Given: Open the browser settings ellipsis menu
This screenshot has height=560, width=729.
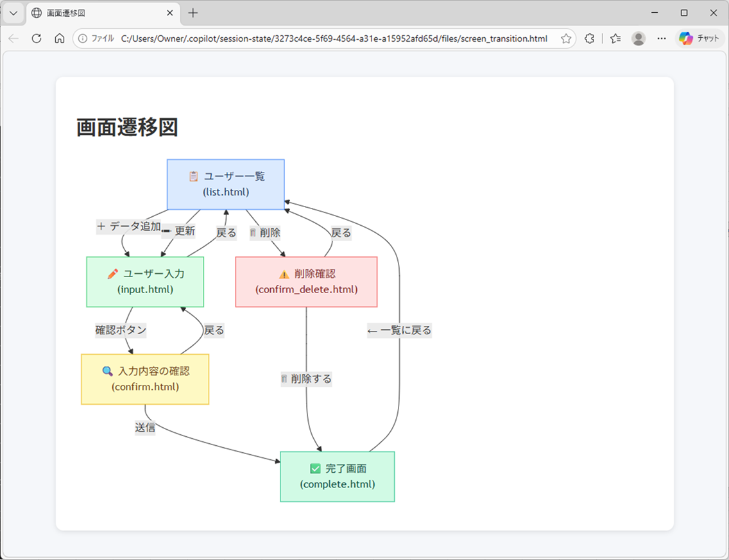Looking at the screenshot, I should tap(662, 38).
